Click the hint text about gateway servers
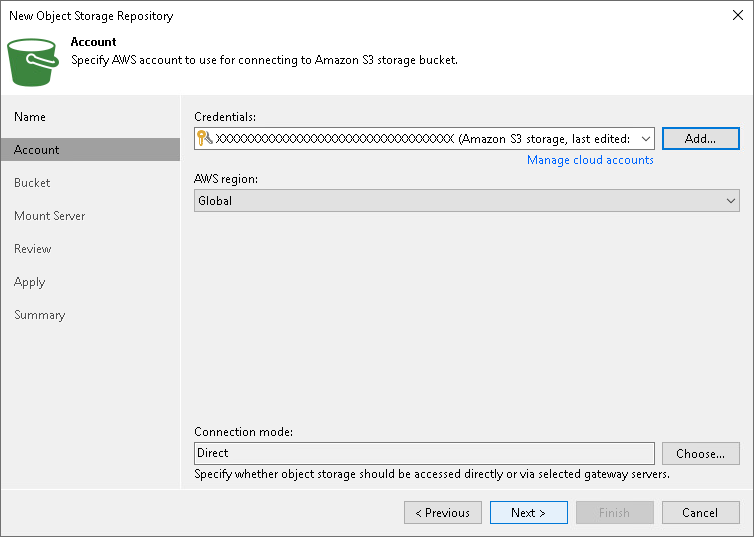This screenshot has width=754, height=537. (432, 474)
